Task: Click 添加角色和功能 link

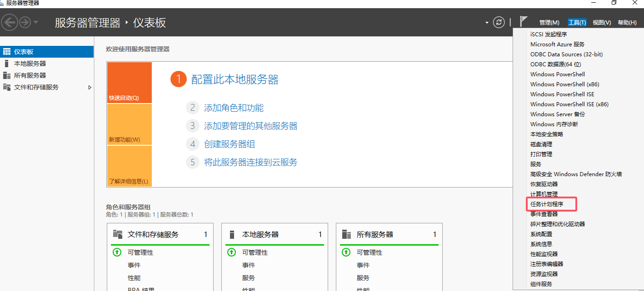Action: (234, 108)
